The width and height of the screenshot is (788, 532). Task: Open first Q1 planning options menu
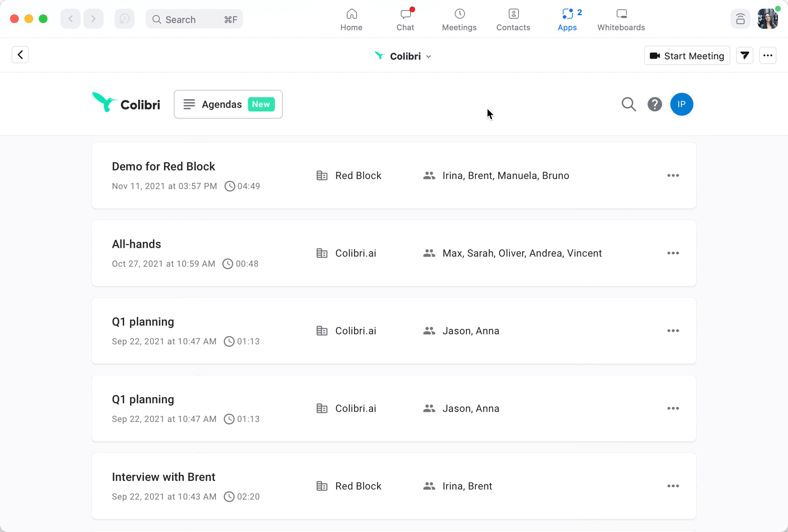coord(673,331)
